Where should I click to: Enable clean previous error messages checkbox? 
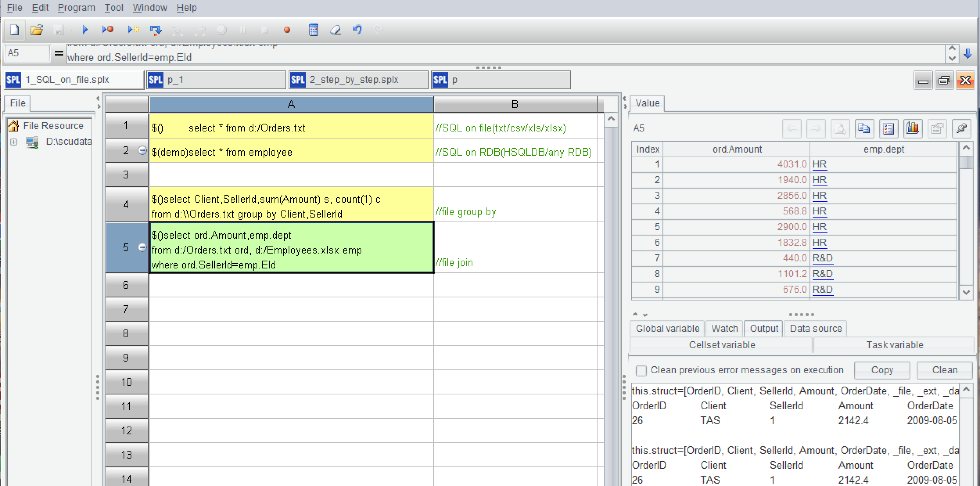click(641, 371)
